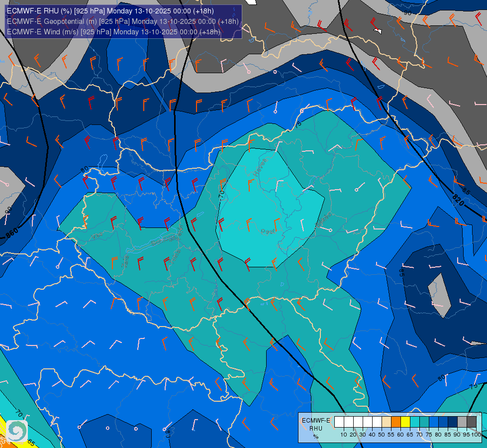Click the ECMWF-E RHU % legend title
The width and height of the screenshot is (487, 448).
click(x=315, y=429)
